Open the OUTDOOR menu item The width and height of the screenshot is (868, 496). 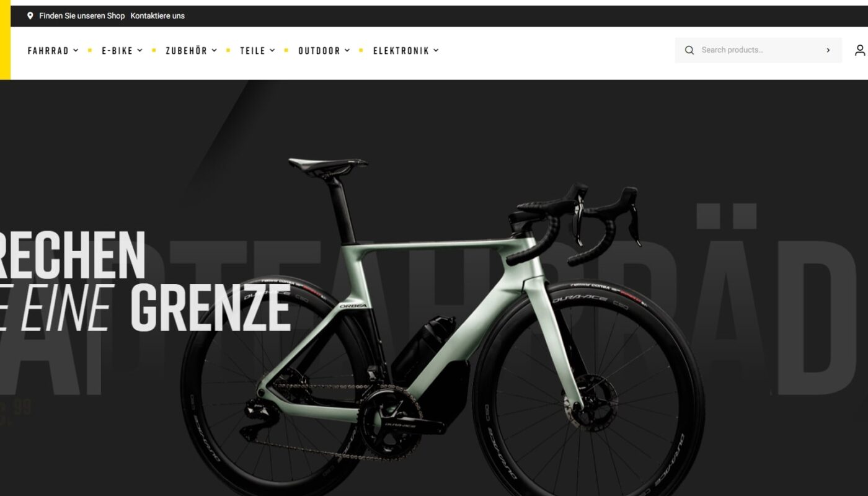319,51
